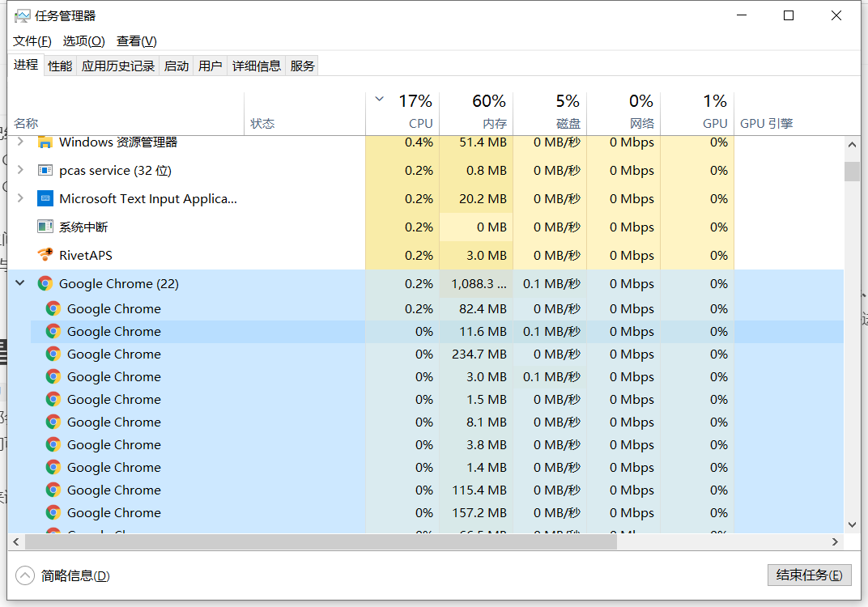The image size is (868, 607).
Task: Click the Google Chrome (22) group icon
Action: click(45, 284)
